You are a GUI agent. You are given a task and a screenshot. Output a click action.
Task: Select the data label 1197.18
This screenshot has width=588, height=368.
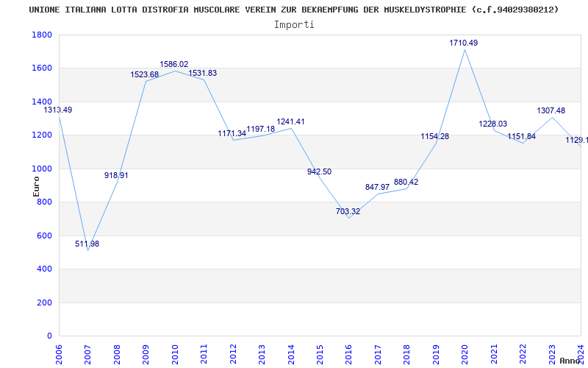click(x=261, y=130)
